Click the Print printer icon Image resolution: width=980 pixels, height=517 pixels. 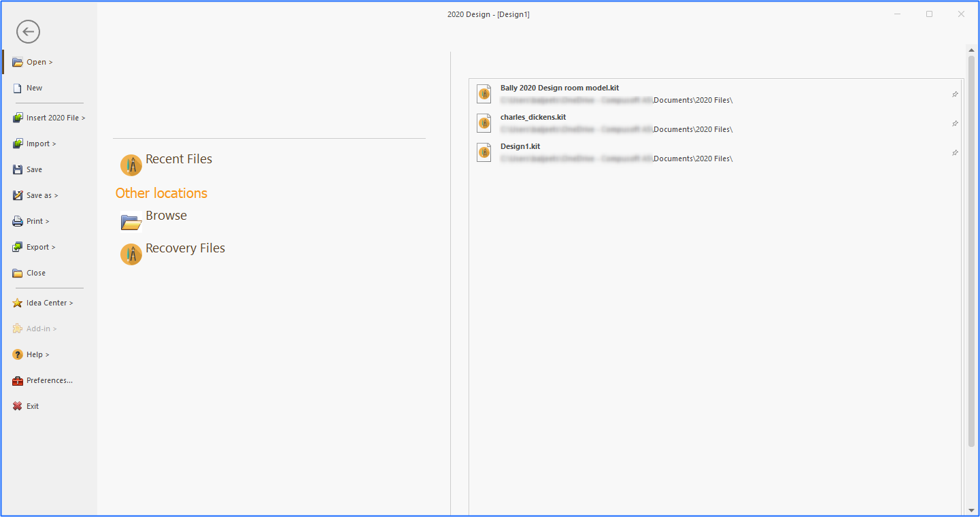pos(18,221)
